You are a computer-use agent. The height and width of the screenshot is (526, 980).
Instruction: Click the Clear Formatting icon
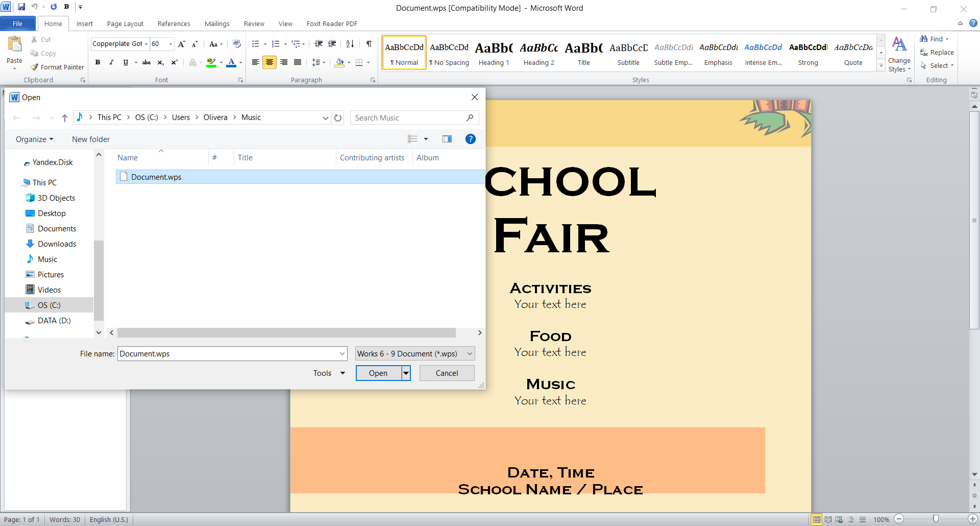click(x=236, y=44)
